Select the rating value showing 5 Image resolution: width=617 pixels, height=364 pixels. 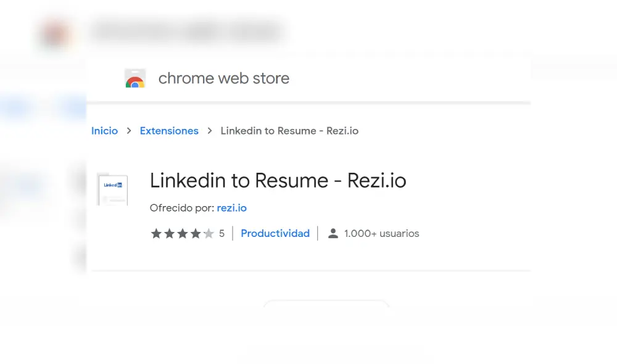[x=222, y=233]
